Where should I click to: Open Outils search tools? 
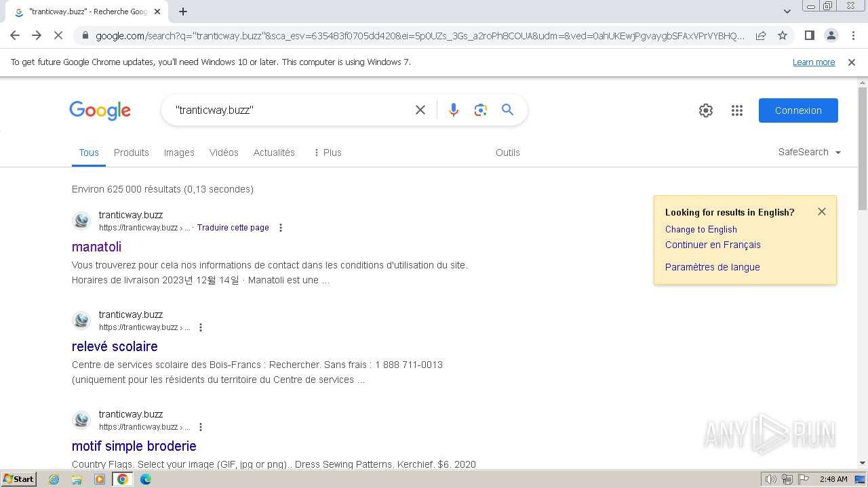(x=508, y=152)
